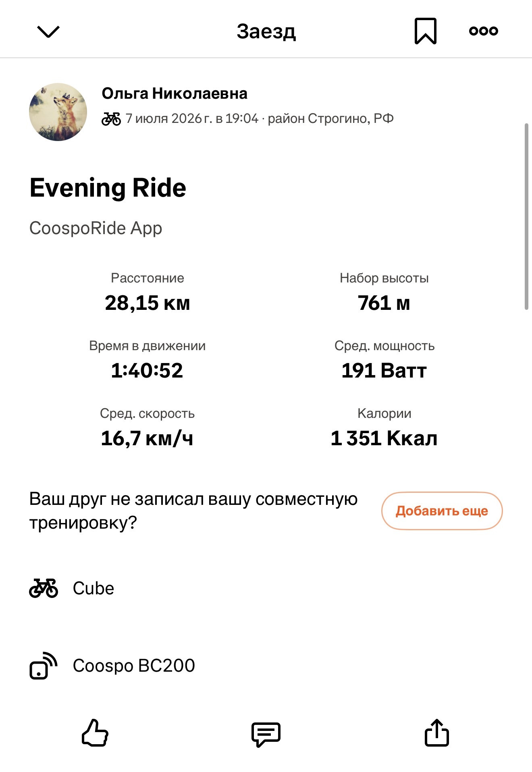
Task: Share the activity with the share icon
Action: point(437,733)
